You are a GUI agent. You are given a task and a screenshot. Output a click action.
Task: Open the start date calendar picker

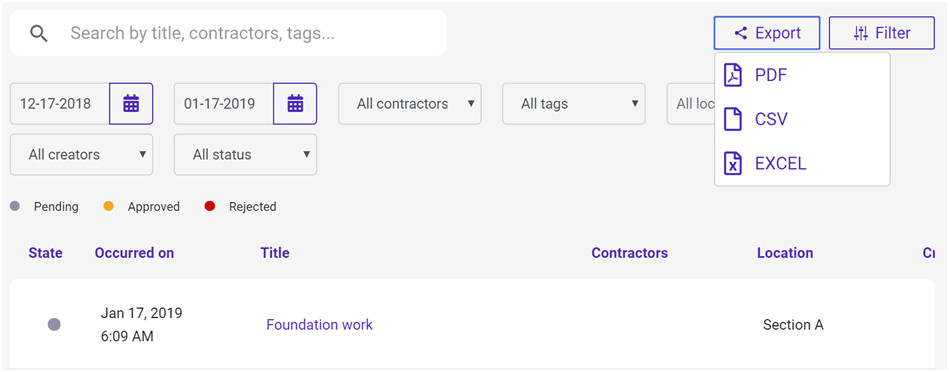(131, 103)
